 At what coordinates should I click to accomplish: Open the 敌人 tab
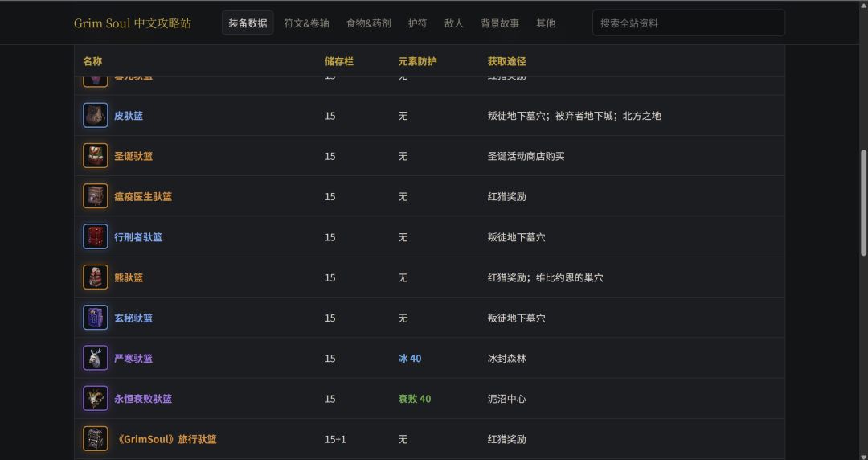(x=453, y=23)
